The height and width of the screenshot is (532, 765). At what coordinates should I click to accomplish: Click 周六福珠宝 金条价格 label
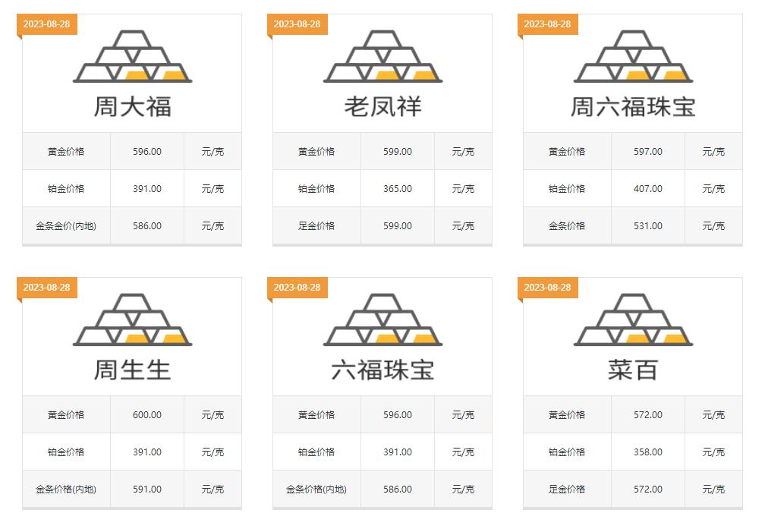tap(566, 226)
